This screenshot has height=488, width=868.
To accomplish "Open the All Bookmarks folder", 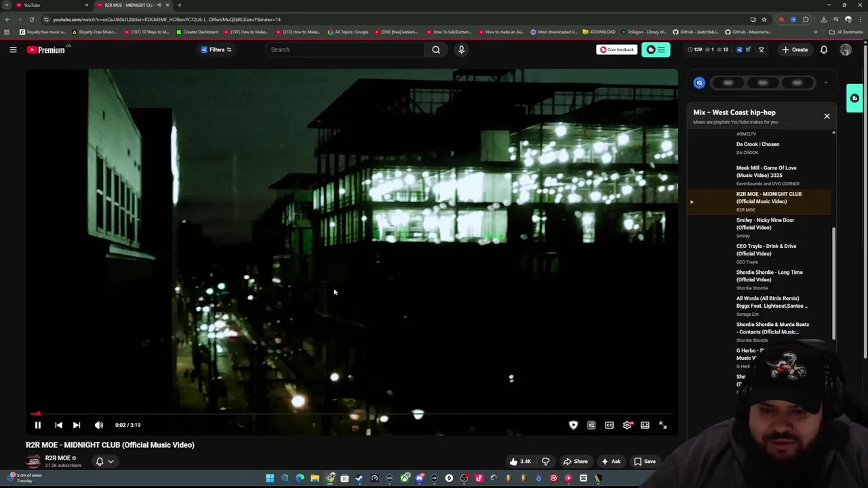I will pyautogui.click(x=846, y=32).
